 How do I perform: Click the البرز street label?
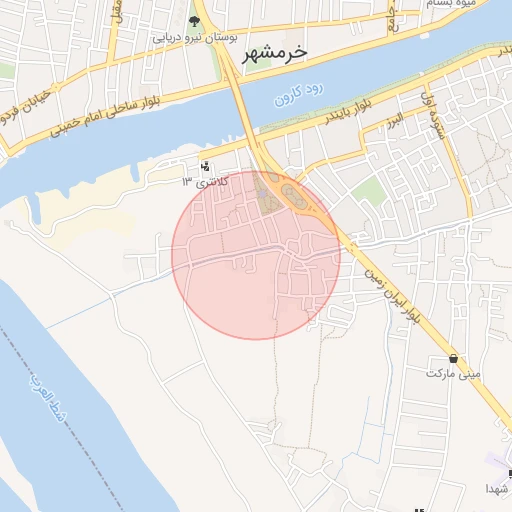395,121
